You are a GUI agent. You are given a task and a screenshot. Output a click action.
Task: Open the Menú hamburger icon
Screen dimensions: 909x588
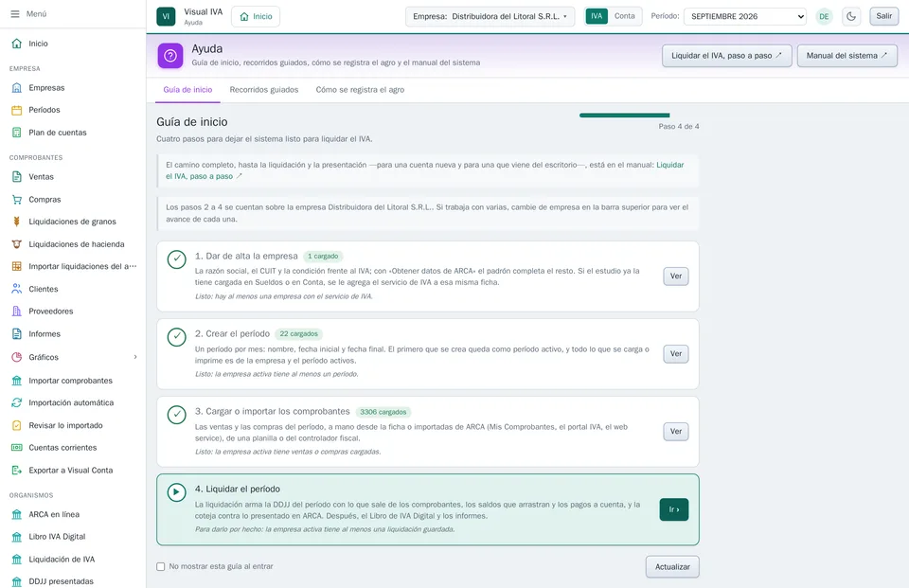click(15, 14)
